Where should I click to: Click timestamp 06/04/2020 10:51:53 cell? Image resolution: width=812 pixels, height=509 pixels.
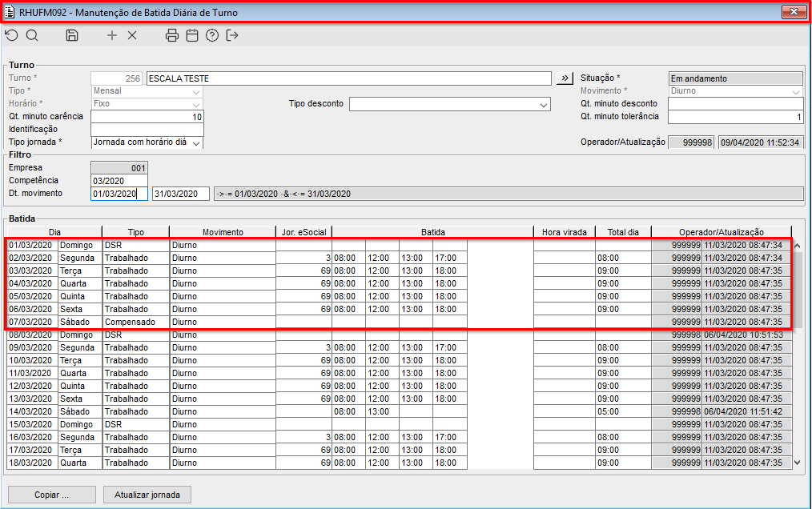(747, 335)
